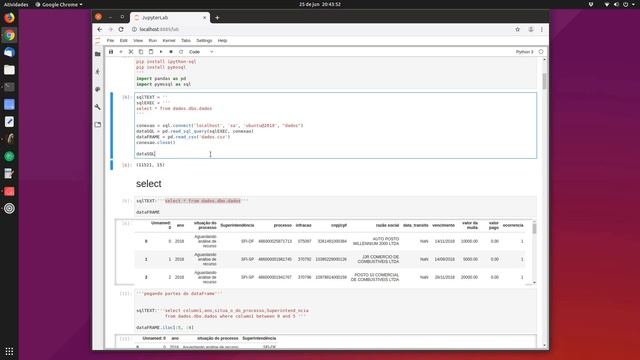Open the Settings menu
The height and width of the screenshot is (360, 640).
[204, 41]
